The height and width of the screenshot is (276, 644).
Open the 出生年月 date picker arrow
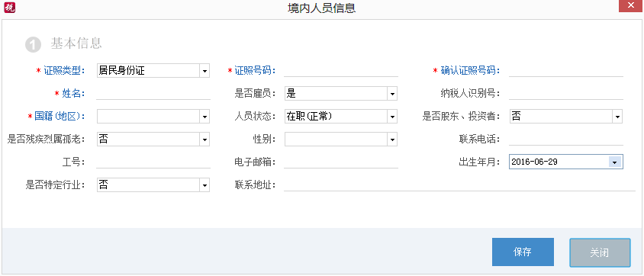coord(614,162)
